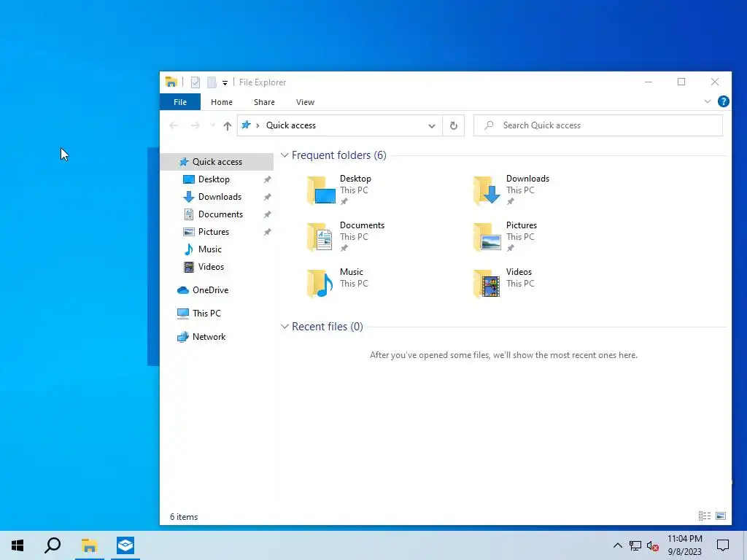The height and width of the screenshot is (560, 747).
Task: Click the network tray icon
Action: (635, 545)
